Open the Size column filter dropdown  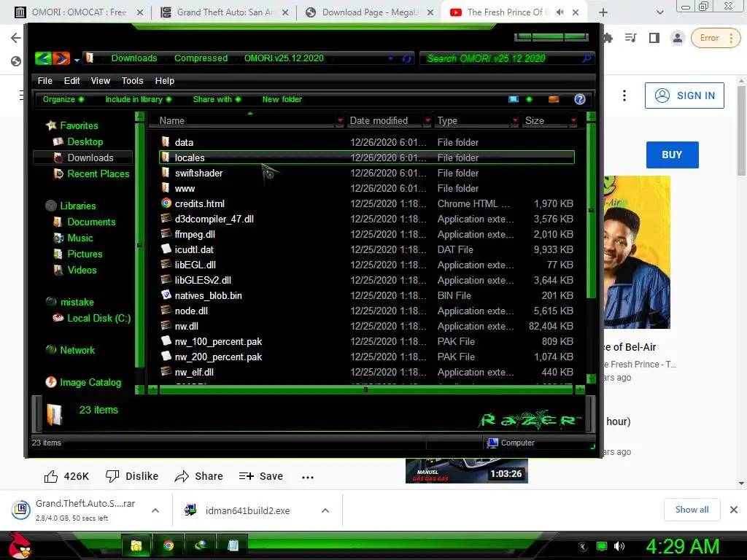pyautogui.click(x=573, y=120)
